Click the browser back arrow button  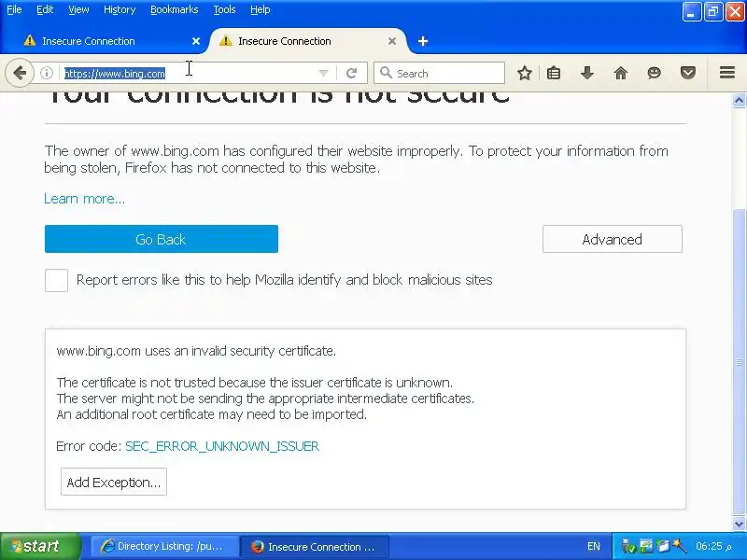tap(20, 73)
